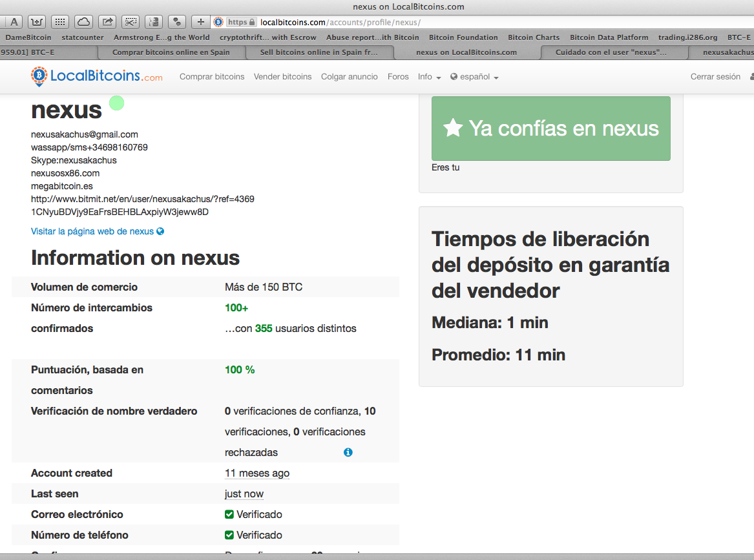Click the wassapp/sms phone number text
The width and height of the screenshot is (754, 560).
(x=89, y=147)
